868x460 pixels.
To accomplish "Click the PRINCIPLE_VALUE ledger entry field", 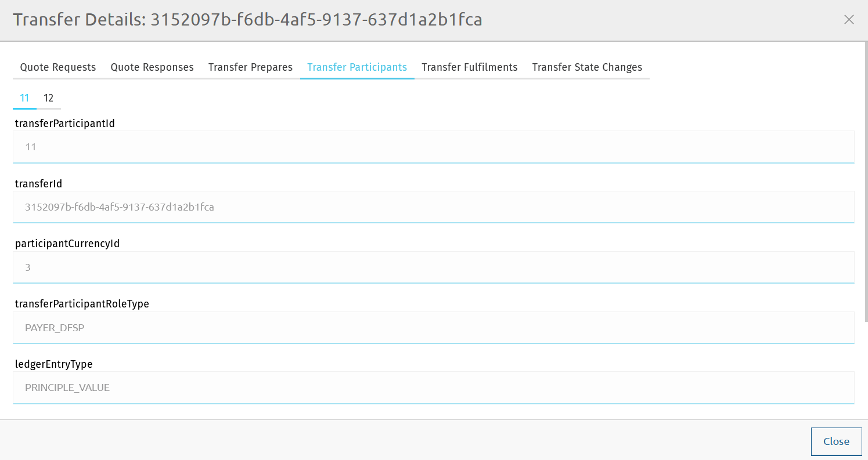I will [433, 387].
